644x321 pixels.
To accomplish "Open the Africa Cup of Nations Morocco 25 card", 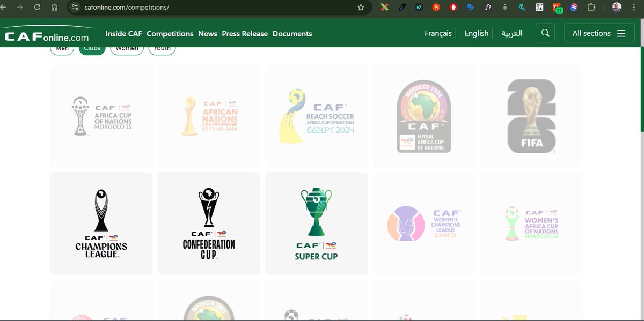I will coord(101,116).
